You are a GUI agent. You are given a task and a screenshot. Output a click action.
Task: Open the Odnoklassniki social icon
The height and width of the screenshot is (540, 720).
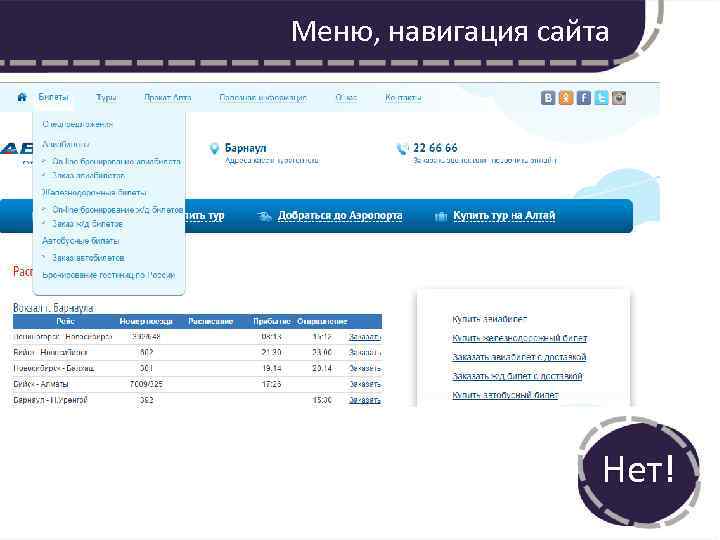point(566,98)
